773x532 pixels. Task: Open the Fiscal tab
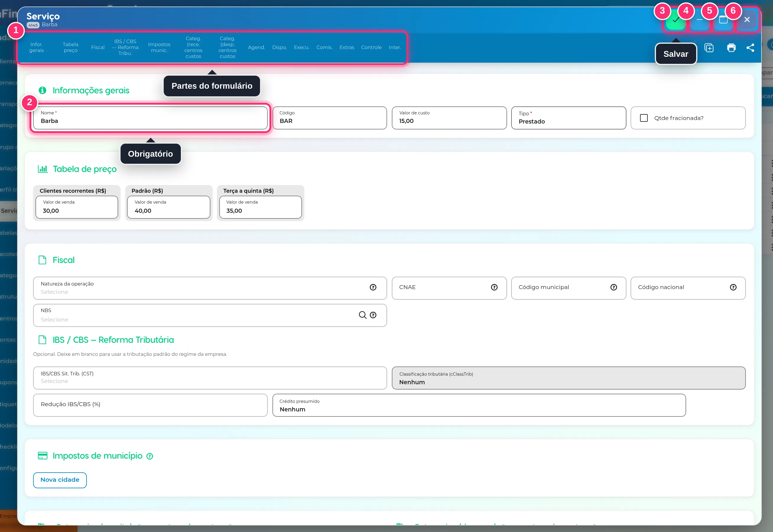[98, 47]
